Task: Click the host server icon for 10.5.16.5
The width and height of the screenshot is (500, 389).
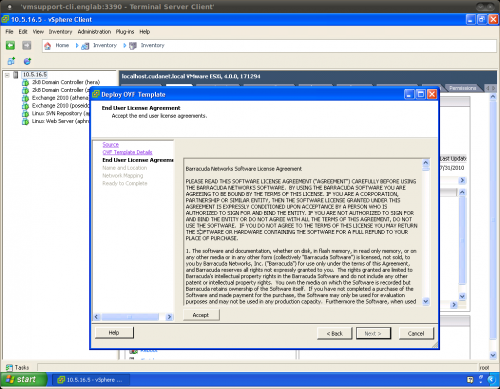Action: [x=16, y=75]
